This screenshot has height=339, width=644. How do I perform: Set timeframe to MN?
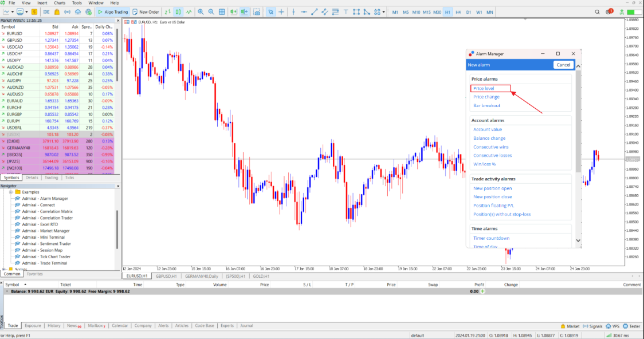pyautogui.click(x=489, y=13)
